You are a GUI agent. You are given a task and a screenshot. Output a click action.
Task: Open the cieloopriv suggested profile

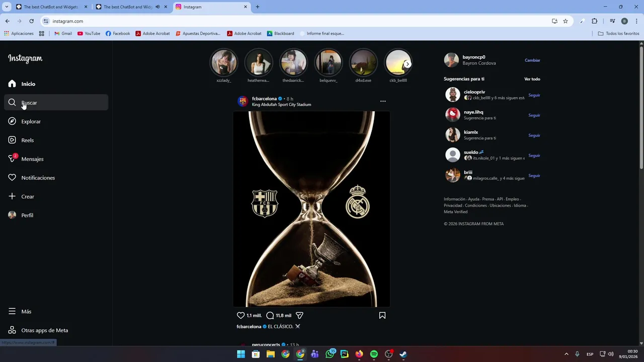[474, 92]
